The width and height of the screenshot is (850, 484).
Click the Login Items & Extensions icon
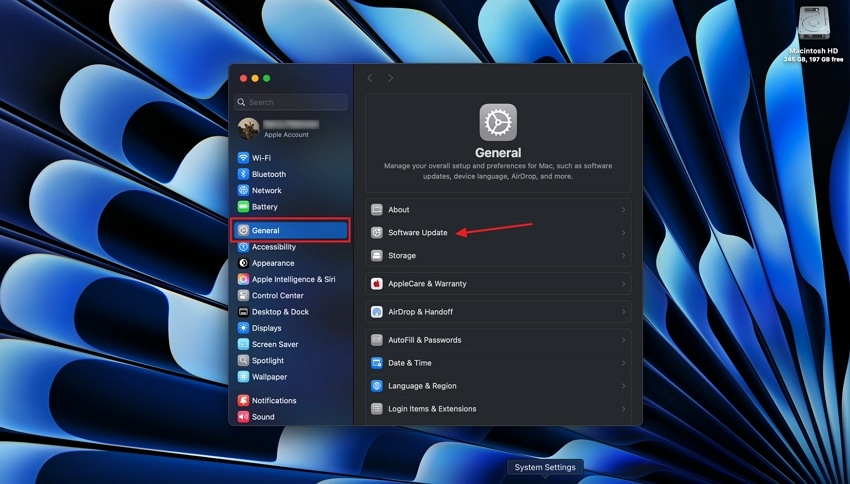[377, 409]
